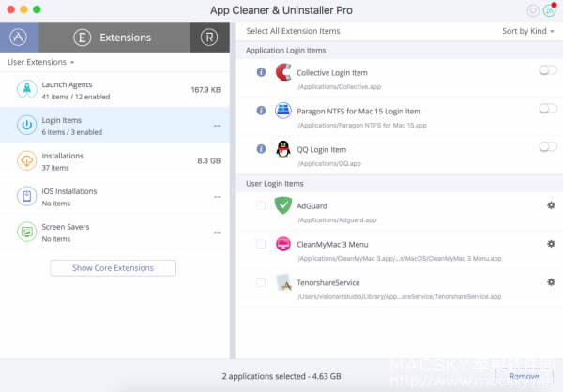Toggle Paragon NTFS Login Item switch
The height and width of the screenshot is (392, 563).
(548, 108)
